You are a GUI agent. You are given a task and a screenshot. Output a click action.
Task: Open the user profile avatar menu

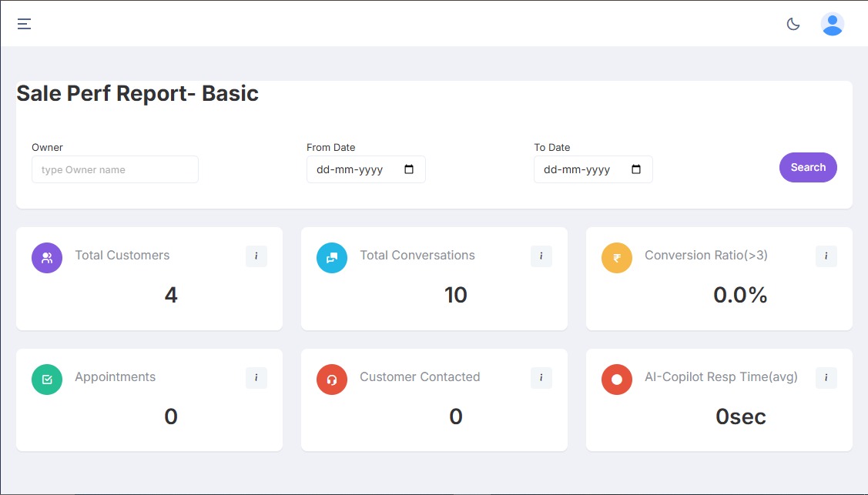(x=832, y=24)
